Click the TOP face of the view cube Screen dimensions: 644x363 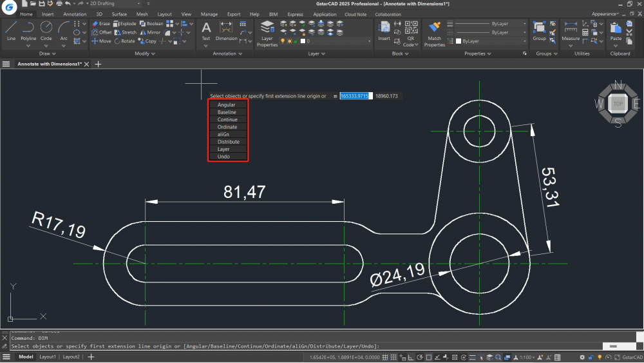click(618, 103)
